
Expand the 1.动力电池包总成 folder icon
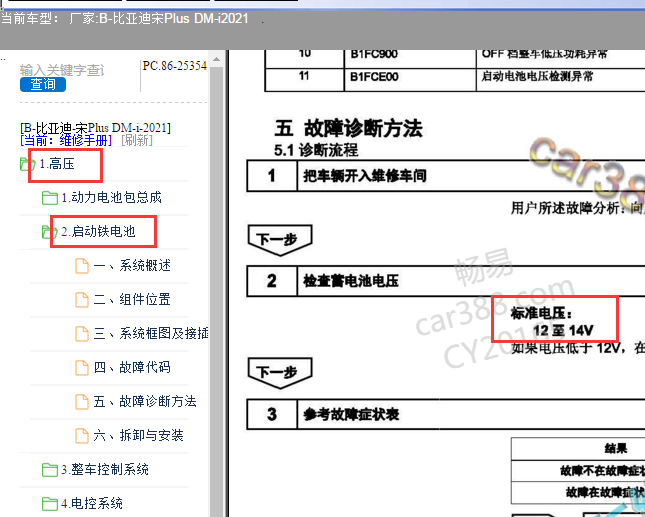tap(50, 198)
